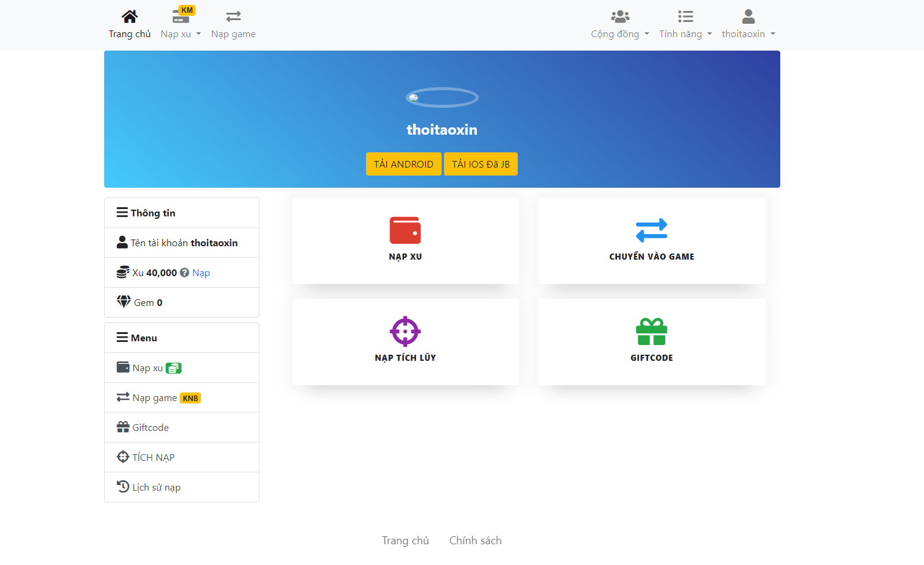Click the gift icon in sidebar Giftcode
This screenshot has height=565, width=924.
(x=123, y=427)
